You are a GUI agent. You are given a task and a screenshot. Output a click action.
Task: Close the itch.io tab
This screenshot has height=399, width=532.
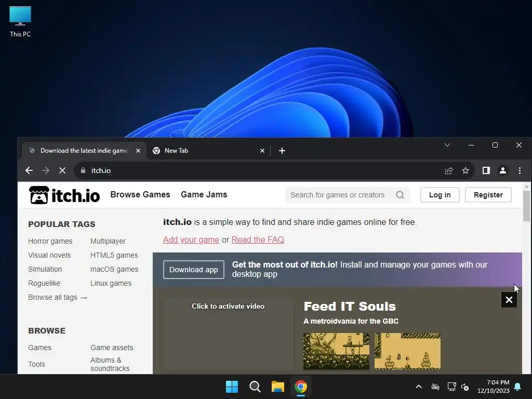(x=138, y=151)
